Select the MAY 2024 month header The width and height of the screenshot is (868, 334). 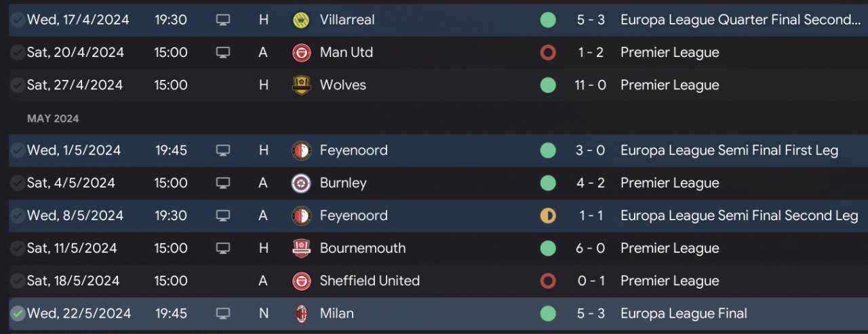click(53, 119)
